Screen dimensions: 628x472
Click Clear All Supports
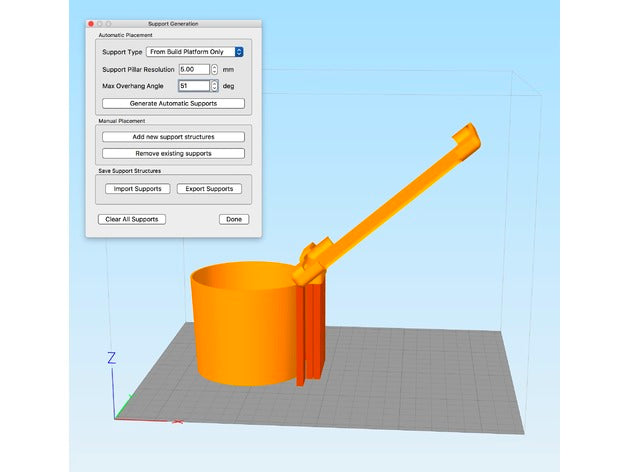(132, 219)
